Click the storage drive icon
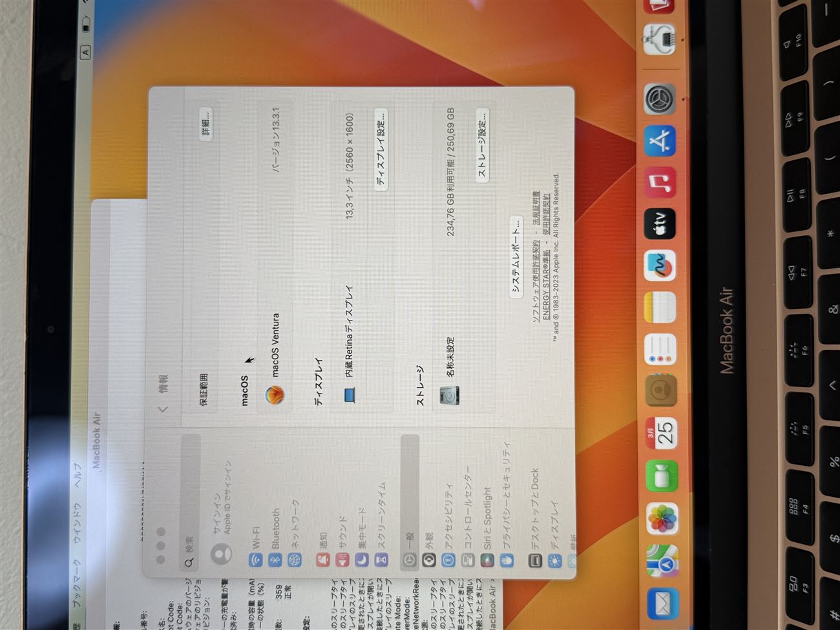The width and height of the screenshot is (840, 630). click(x=449, y=395)
